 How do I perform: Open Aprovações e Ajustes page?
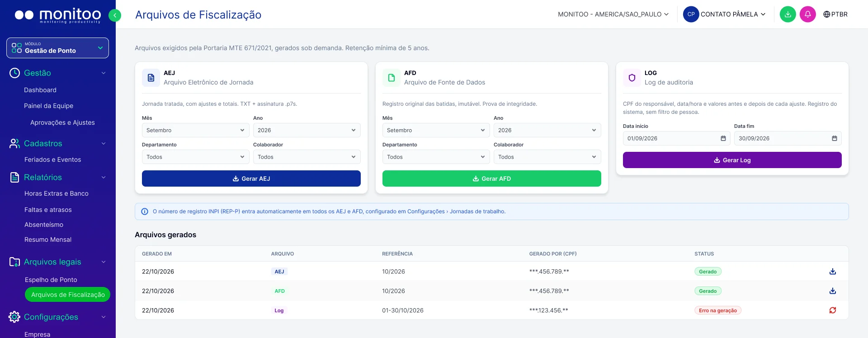pos(62,122)
